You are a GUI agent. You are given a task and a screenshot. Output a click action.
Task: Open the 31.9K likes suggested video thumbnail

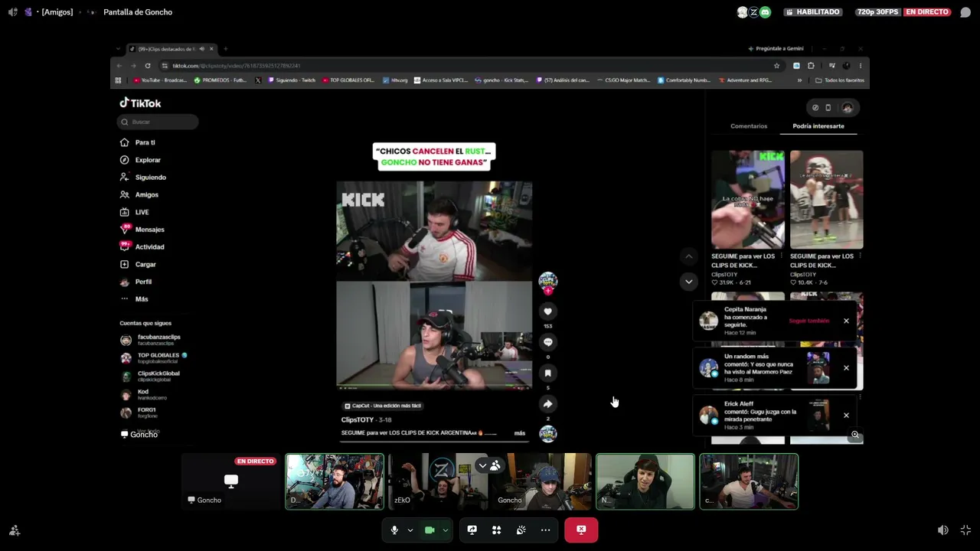click(x=748, y=200)
